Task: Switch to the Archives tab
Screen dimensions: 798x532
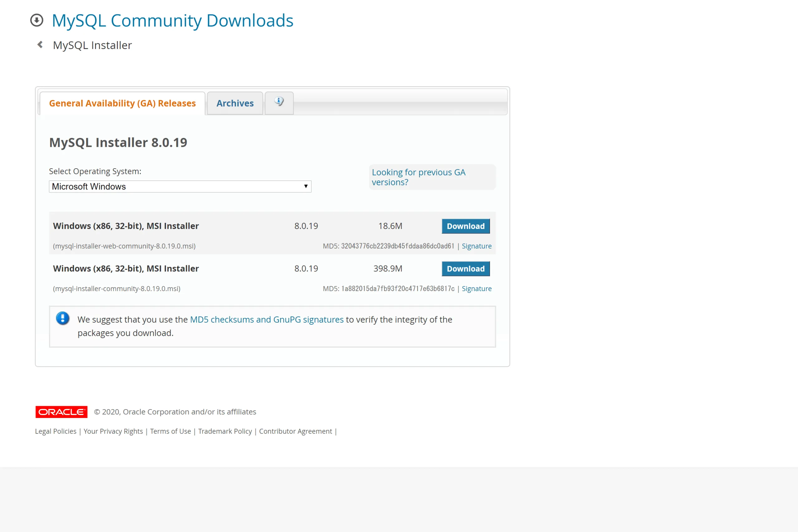Action: 235,103
